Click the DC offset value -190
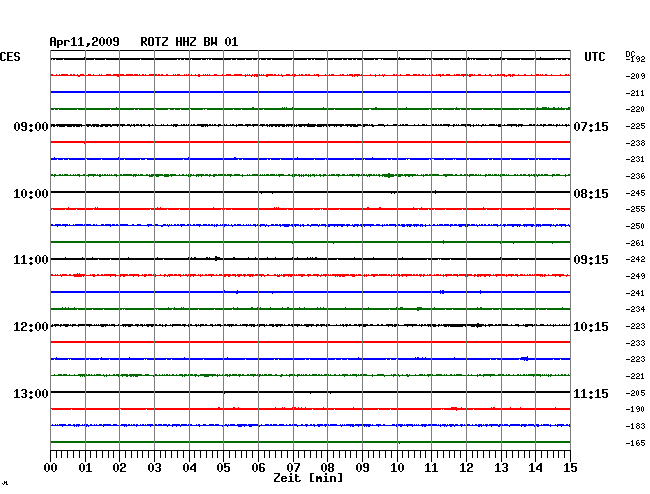 (635, 409)
